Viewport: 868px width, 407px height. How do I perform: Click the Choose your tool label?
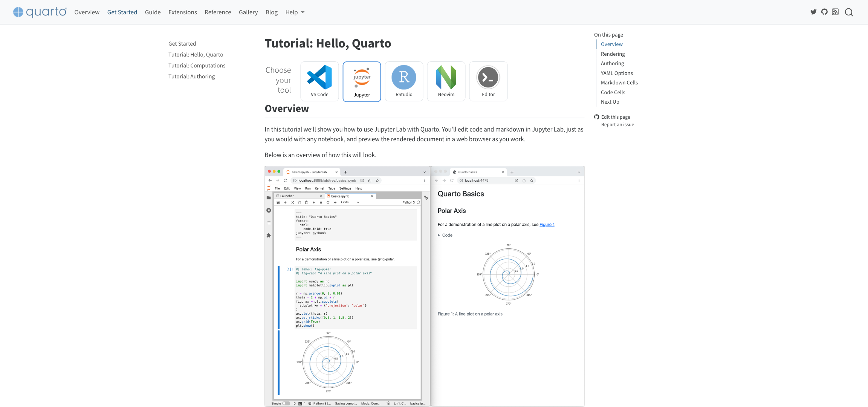point(278,80)
